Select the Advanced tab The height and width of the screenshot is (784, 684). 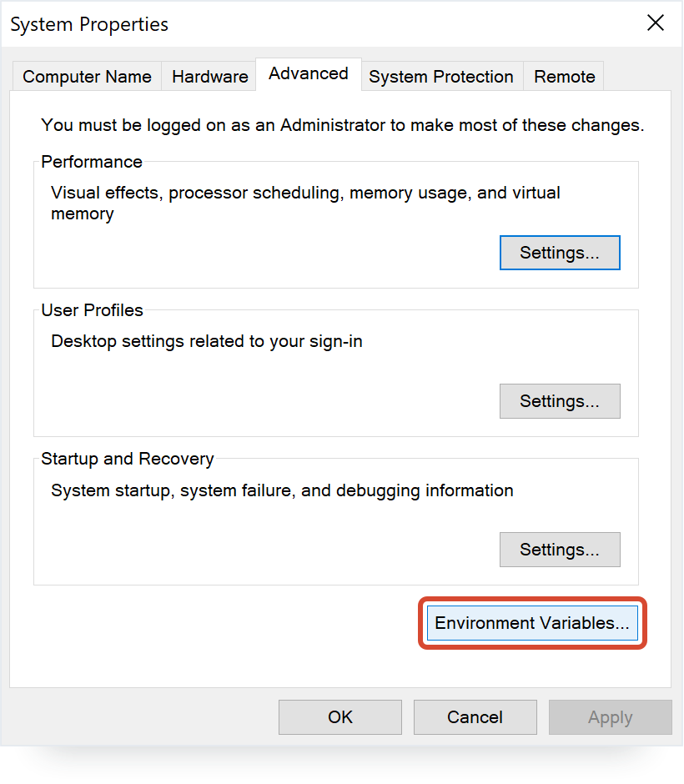(x=308, y=74)
